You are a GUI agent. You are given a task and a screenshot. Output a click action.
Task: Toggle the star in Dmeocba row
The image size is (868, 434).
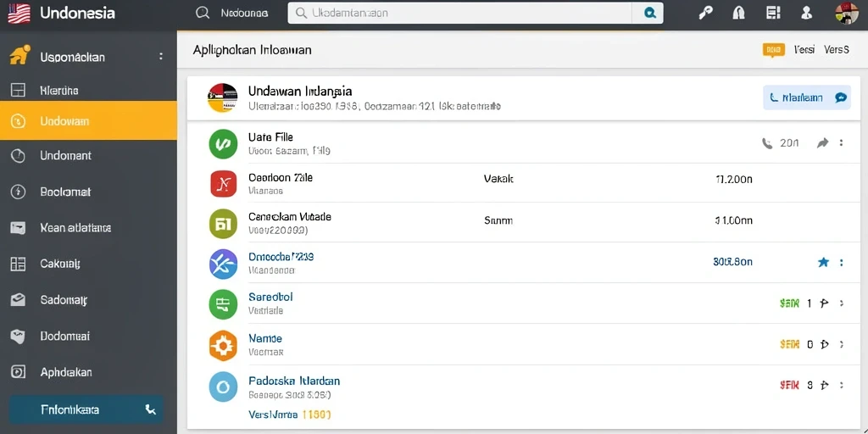[x=824, y=263]
